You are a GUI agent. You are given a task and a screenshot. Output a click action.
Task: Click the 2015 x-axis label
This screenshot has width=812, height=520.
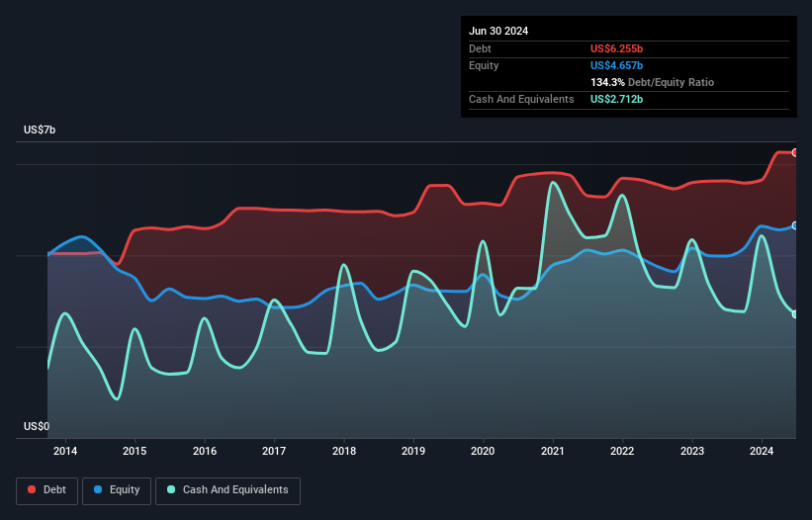(135, 451)
